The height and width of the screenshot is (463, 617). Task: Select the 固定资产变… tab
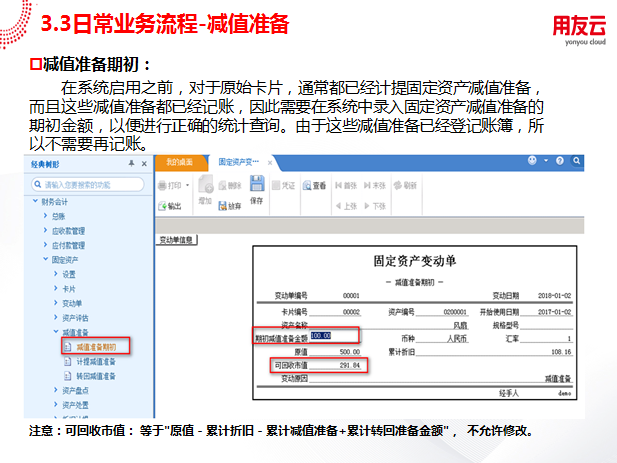point(238,162)
